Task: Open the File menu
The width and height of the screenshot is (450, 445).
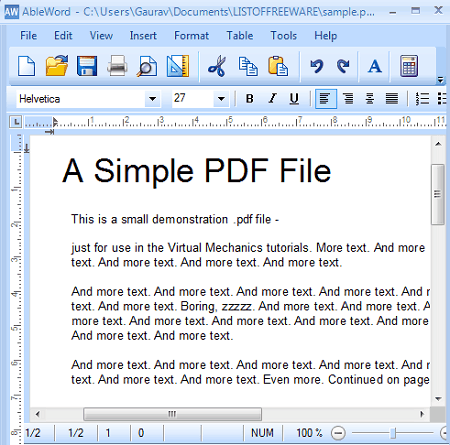Action: (28, 36)
